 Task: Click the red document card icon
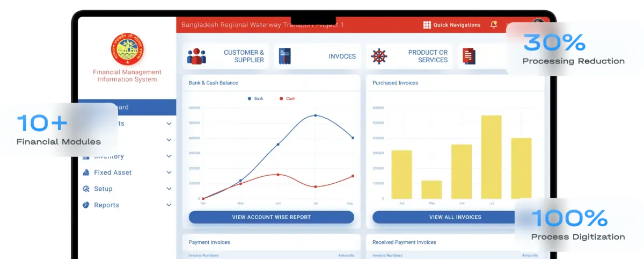point(469,56)
